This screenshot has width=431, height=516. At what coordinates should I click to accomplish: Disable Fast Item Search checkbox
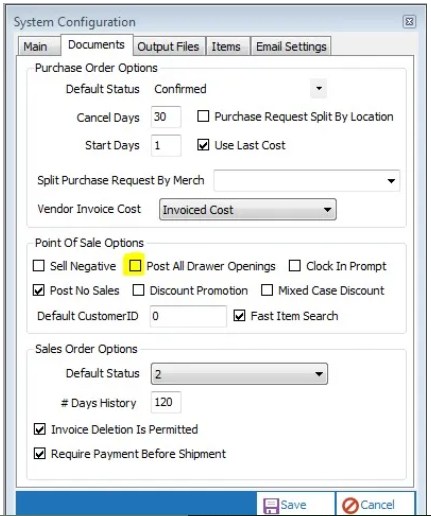239,315
